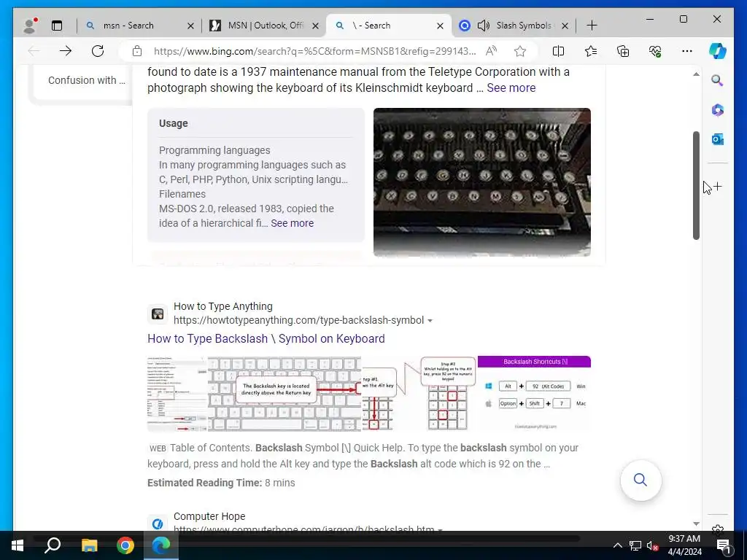Refresh the current page
Image resolution: width=747 pixels, height=560 pixels.
pos(98,51)
